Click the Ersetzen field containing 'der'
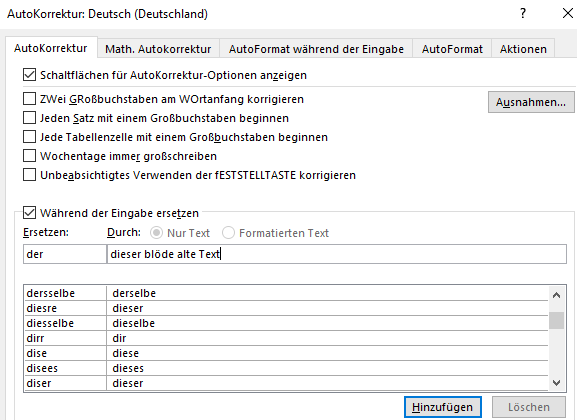Image resolution: width=577 pixels, height=420 pixels. click(x=65, y=254)
